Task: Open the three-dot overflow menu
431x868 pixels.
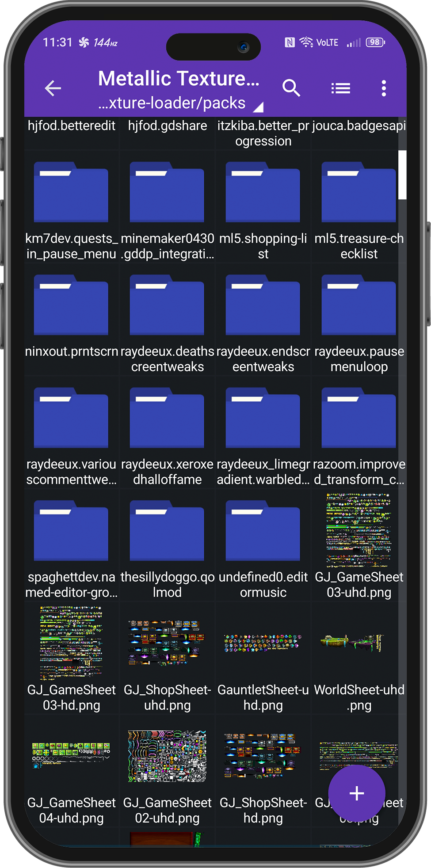Action: 384,88
